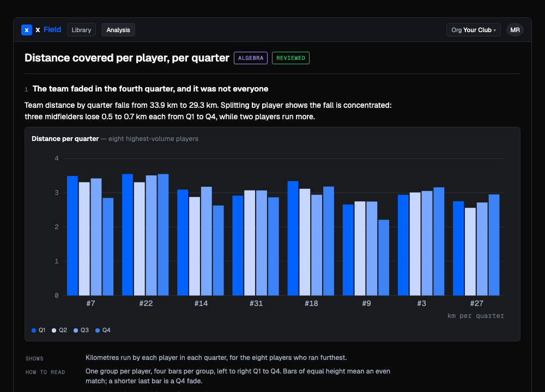The height and width of the screenshot is (392, 545).
Task: Click the #14 axis label
Action: [201, 303]
